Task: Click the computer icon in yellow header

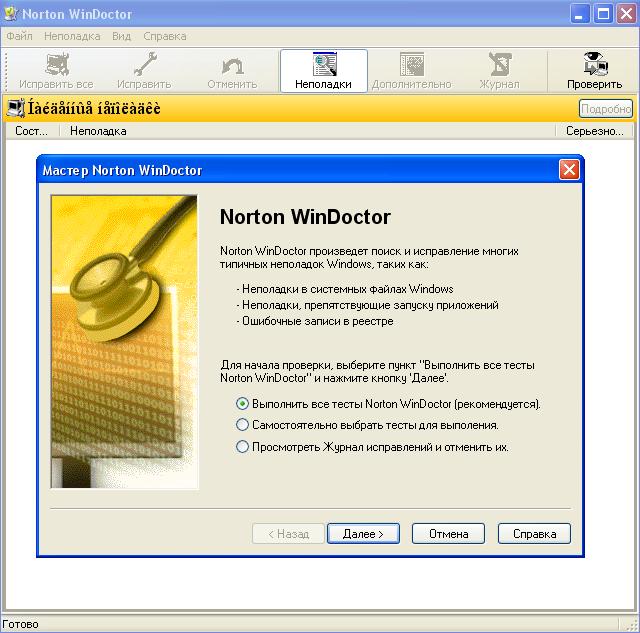Action: click(16, 108)
